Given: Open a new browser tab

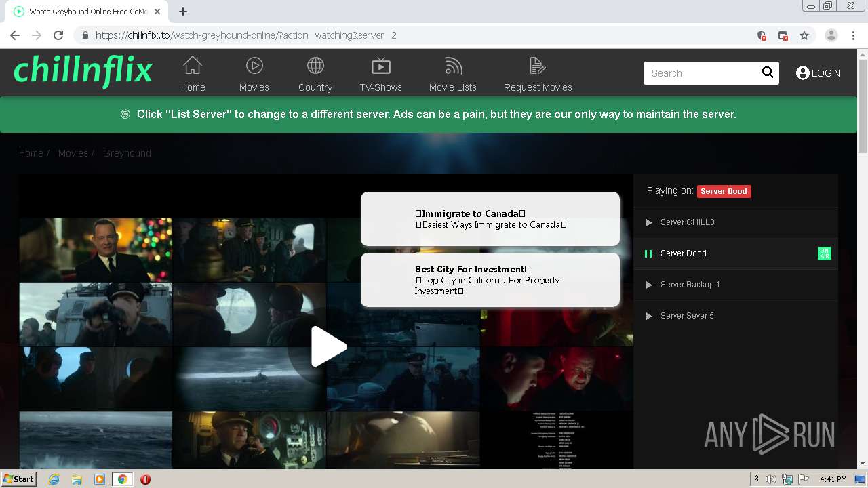Looking at the screenshot, I should click(183, 11).
